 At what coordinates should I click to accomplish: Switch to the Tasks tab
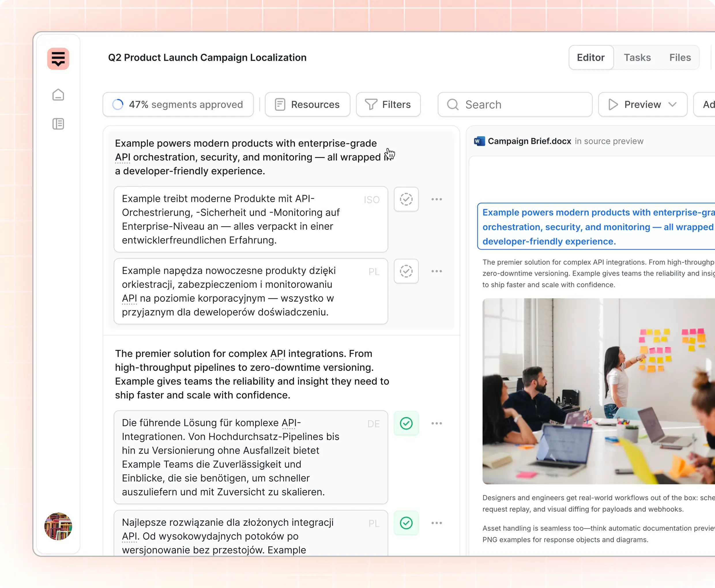pos(637,58)
